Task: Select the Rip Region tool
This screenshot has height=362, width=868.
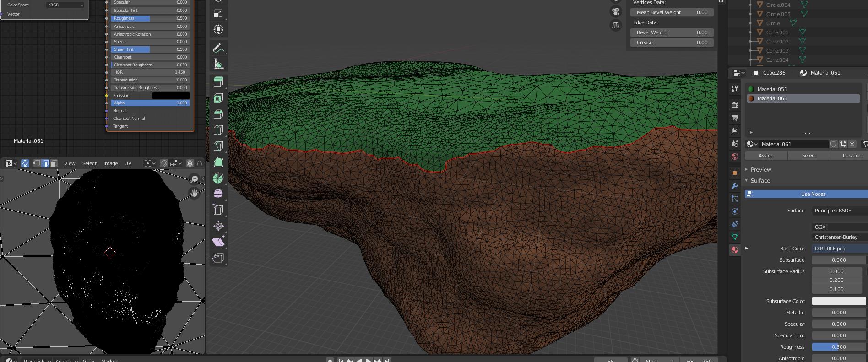Action: 218,258
